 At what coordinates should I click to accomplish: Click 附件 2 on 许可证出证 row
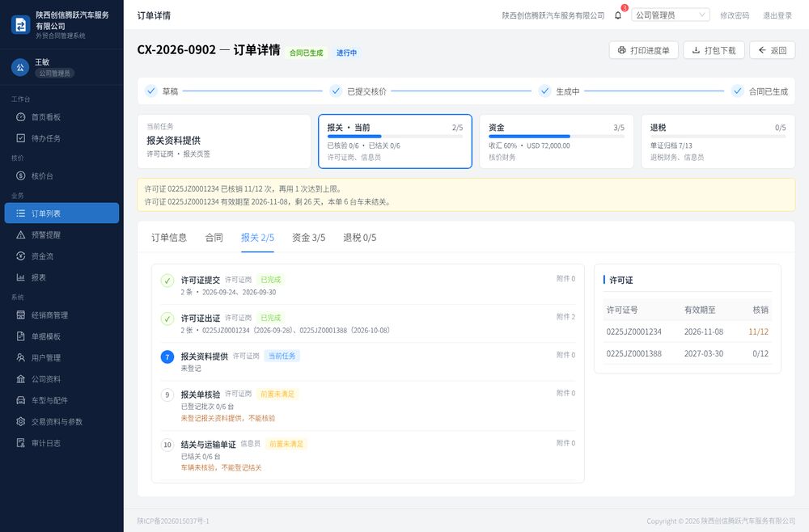(x=565, y=317)
